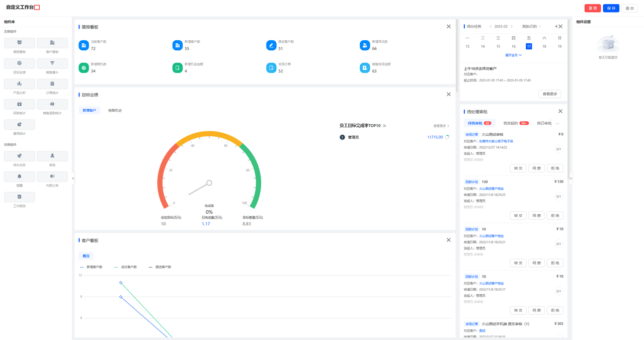Switch to the 销售机会 tab
Screen dimensions: 644x340
[x=115, y=111]
